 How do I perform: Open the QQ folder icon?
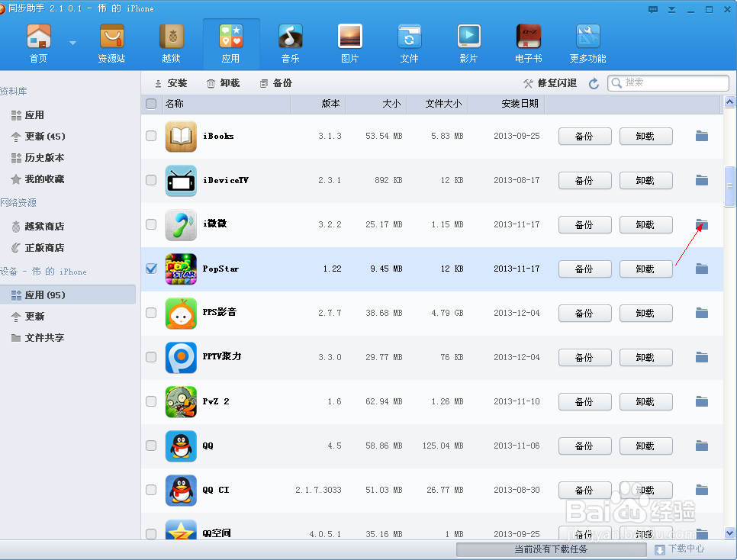(702, 446)
